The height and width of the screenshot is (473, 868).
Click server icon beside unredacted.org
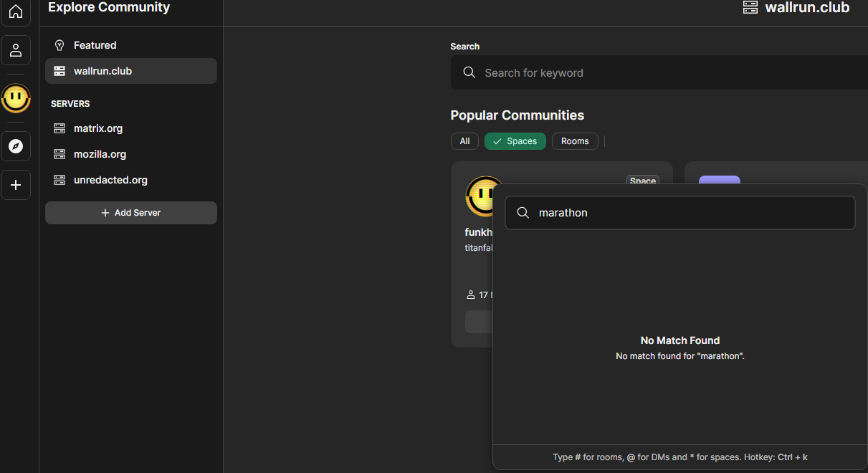pyautogui.click(x=59, y=180)
